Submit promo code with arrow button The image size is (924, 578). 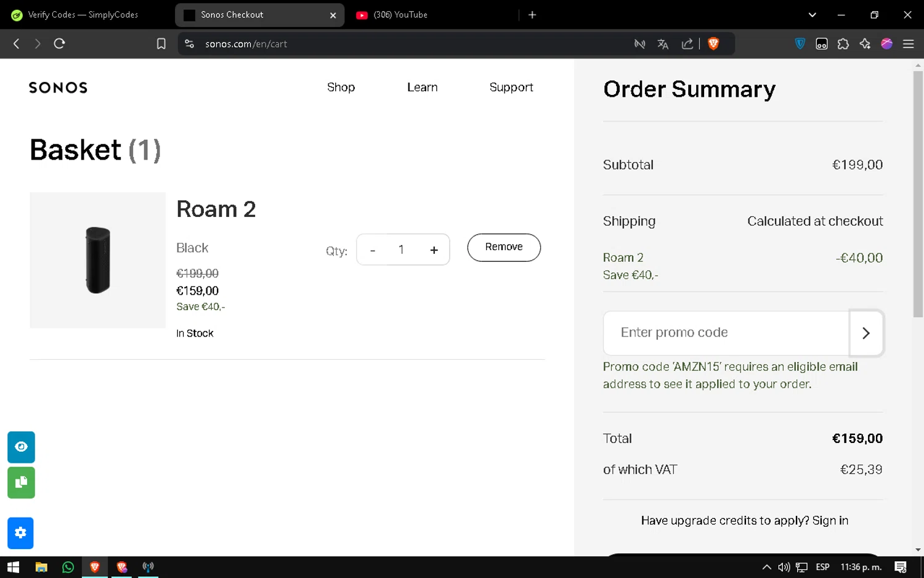coord(866,333)
